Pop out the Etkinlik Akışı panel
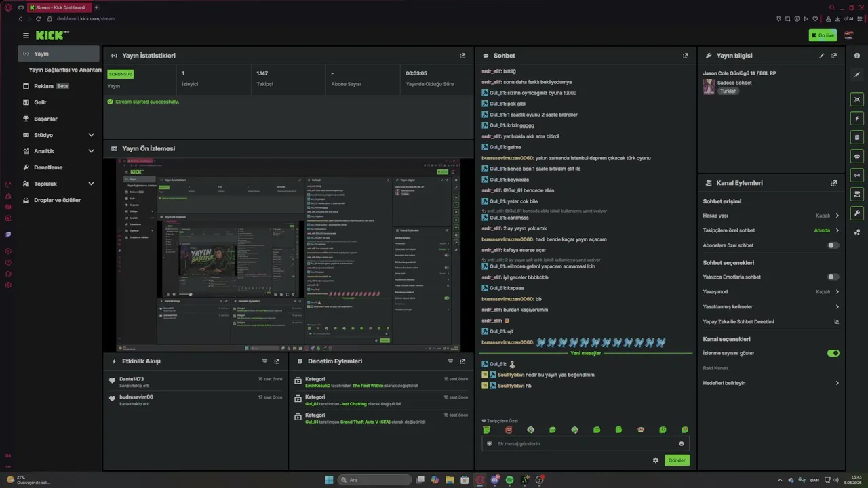 (x=277, y=361)
